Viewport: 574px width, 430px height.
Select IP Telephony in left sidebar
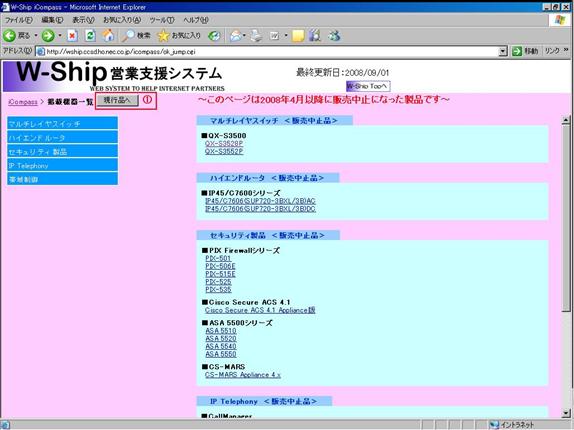63,165
